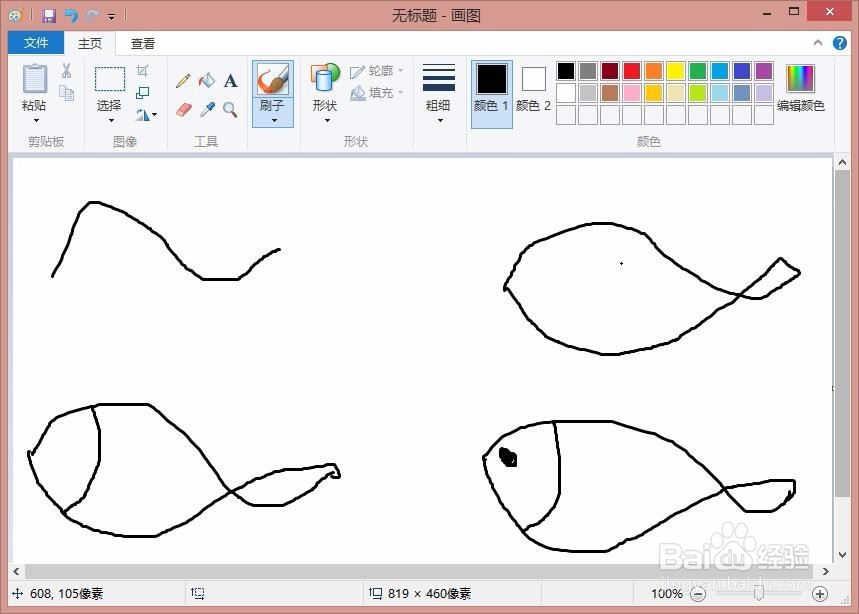Select Color 1 (颜色 1) button
859x614 pixels.
491,94
